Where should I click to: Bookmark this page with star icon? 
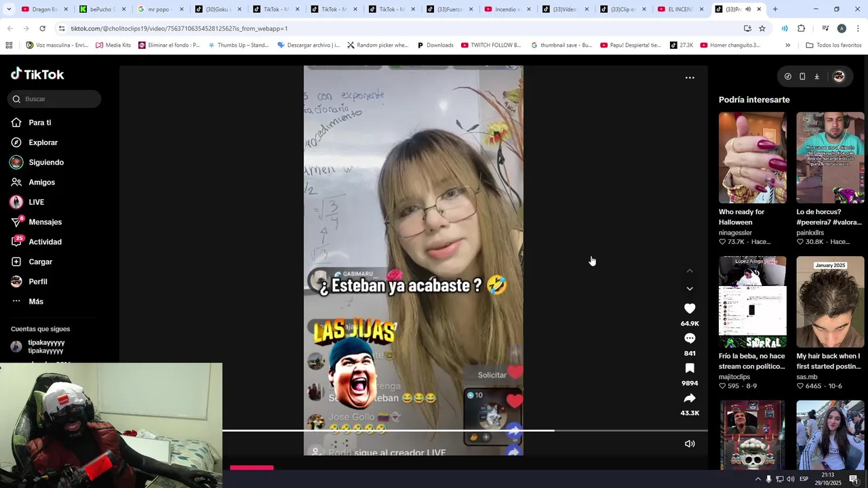click(x=762, y=28)
